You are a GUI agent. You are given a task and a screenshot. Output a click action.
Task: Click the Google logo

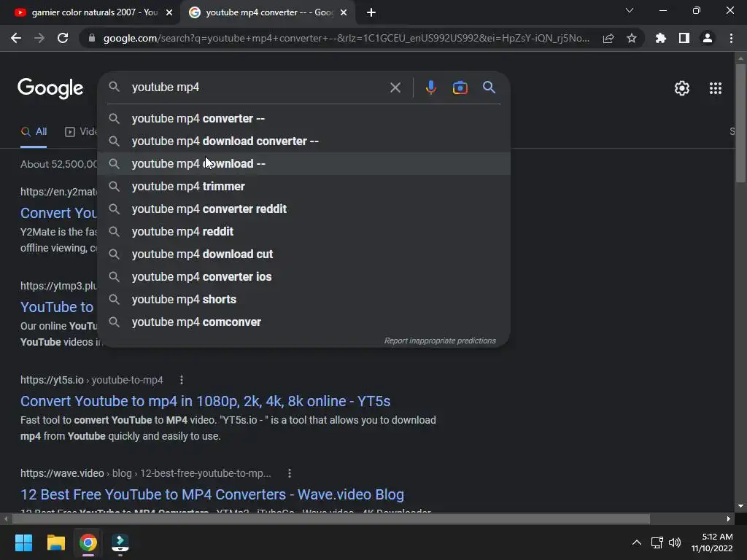tap(50, 88)
